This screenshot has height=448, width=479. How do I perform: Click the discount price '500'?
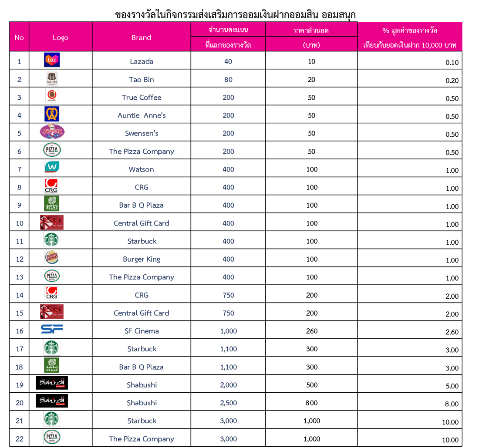coord(312,385)
